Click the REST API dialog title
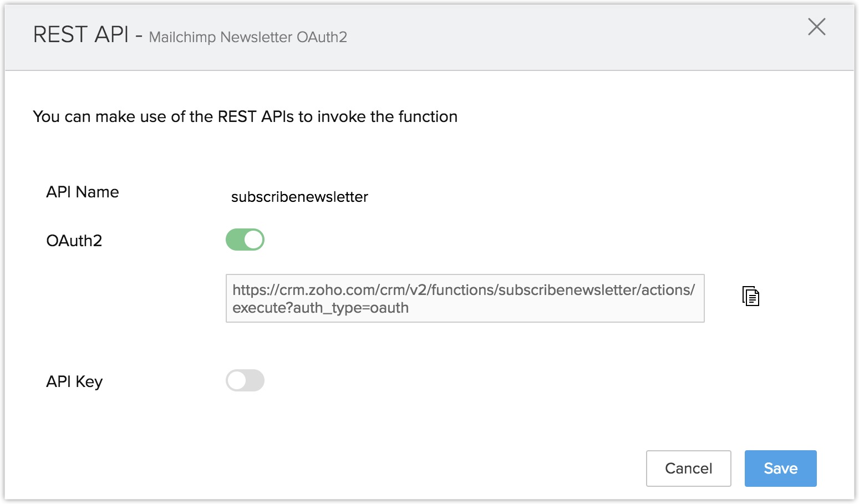Screen dimensions: 859x504 pos(81,35)
